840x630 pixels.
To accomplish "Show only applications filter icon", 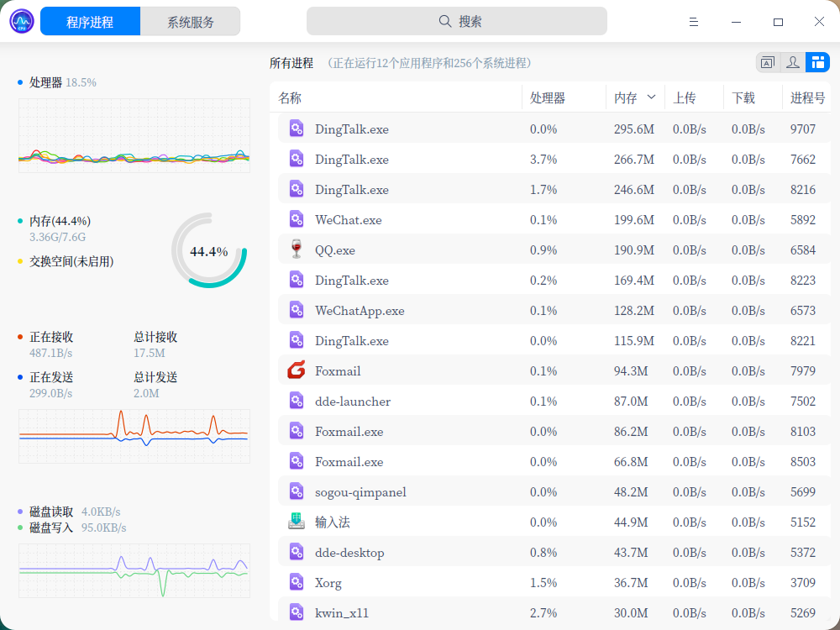I will point(768,63).
